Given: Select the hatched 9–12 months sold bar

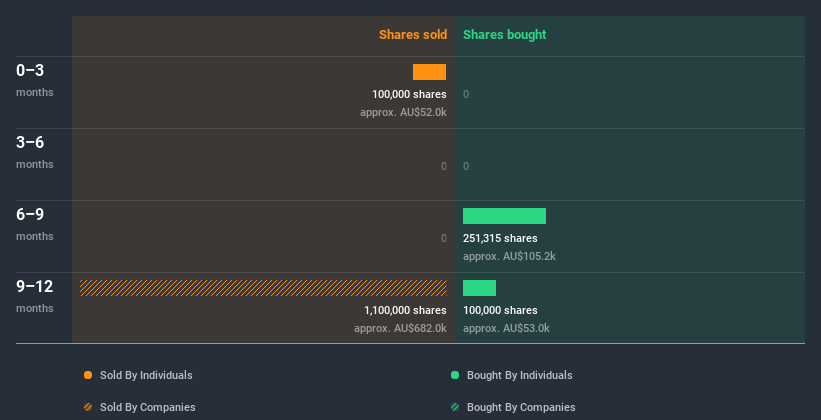Looking at the screenshot, I should [x=263, y=288].
